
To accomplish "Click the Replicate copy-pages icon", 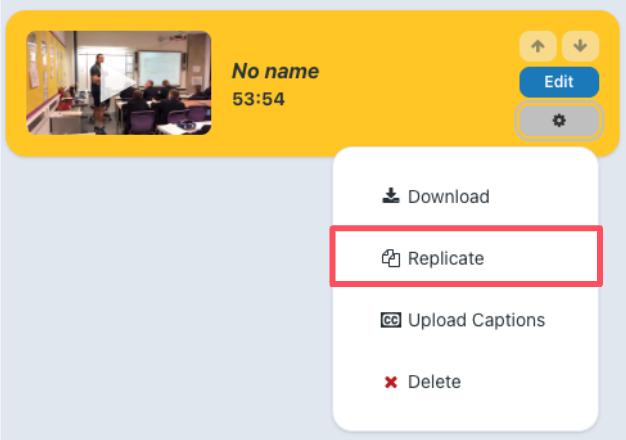I will (391, 258).
